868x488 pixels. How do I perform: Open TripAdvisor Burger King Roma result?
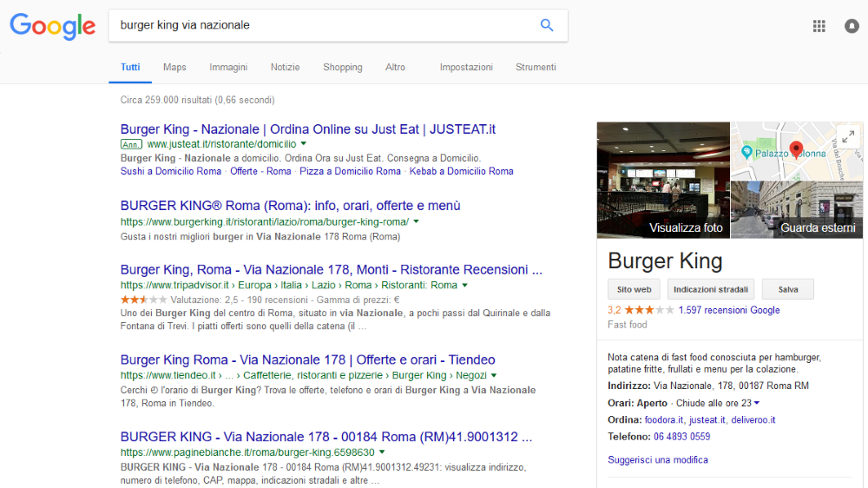331,270
